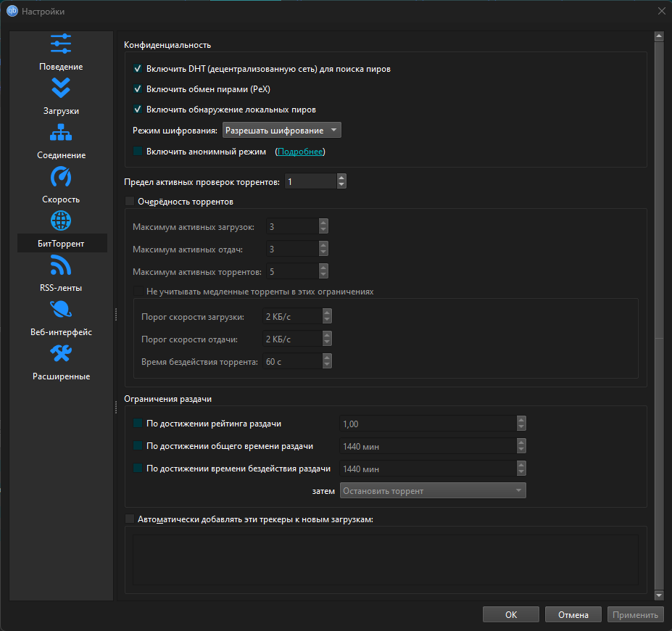Decrease Предел активных проверок торрентов with down arrow

pos(341,185)
